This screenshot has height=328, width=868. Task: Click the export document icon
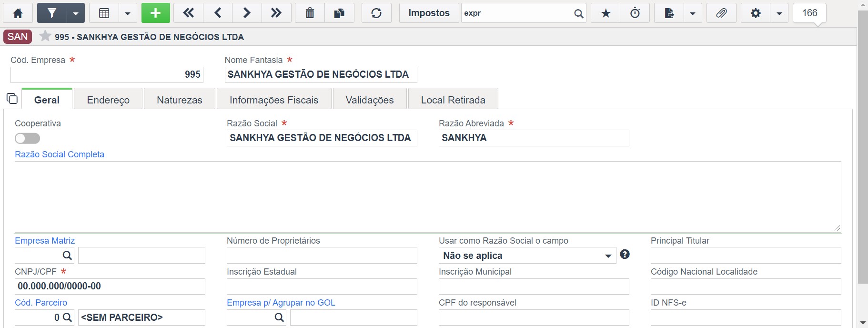(x=669, y=13)
